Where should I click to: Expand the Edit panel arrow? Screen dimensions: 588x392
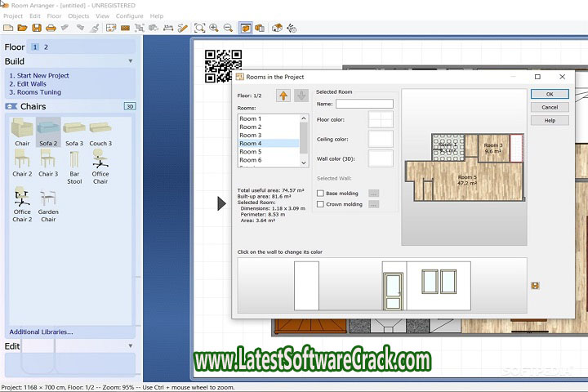pos(130,346)
